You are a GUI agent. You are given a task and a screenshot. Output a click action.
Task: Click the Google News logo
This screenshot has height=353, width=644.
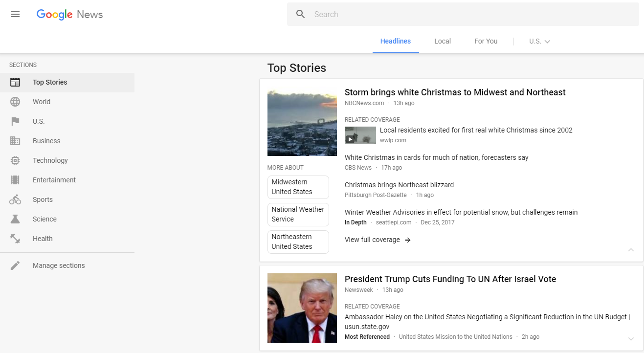[70, 14]
